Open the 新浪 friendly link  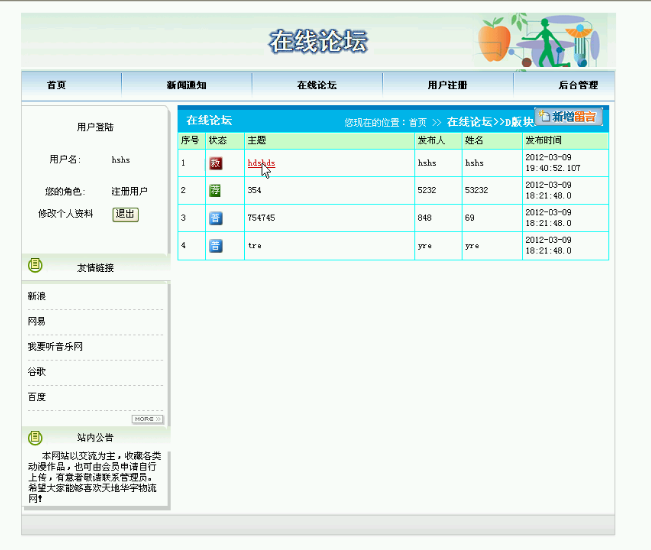pos(37,296)
